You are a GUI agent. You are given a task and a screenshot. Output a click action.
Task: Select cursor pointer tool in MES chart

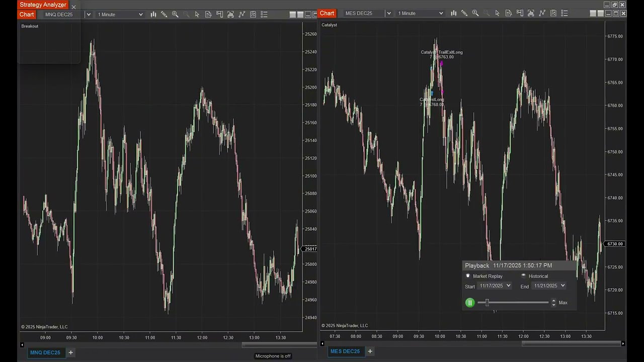[x=498, y=14]
